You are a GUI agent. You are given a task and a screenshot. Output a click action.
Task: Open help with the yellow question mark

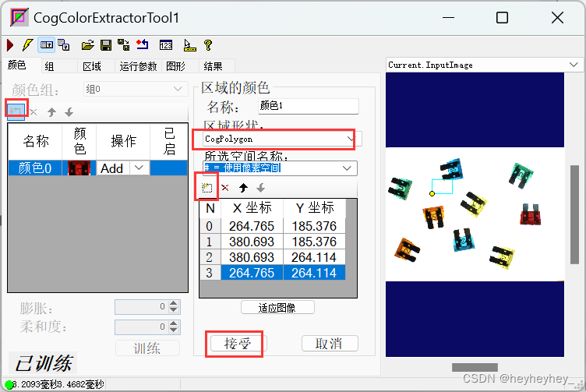(x=208, y=45)
